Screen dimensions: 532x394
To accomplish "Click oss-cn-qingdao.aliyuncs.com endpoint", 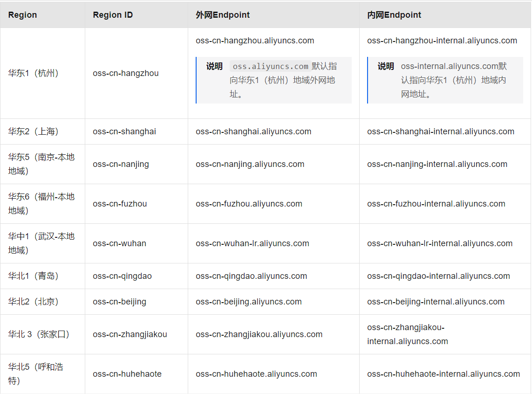I will (x=252, y=276).
